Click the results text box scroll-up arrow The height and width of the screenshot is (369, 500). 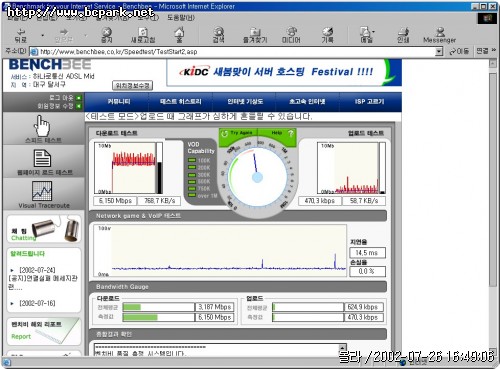click(342, 348)
